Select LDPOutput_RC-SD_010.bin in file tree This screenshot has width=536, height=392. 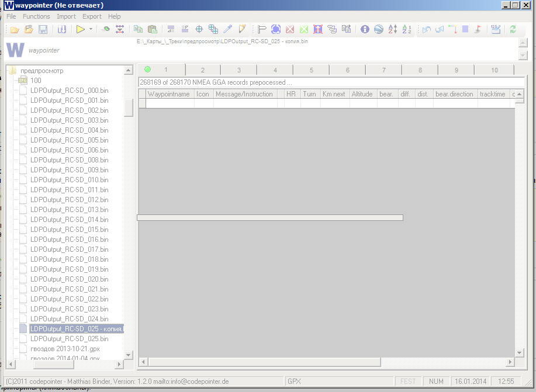coord(69,180)
